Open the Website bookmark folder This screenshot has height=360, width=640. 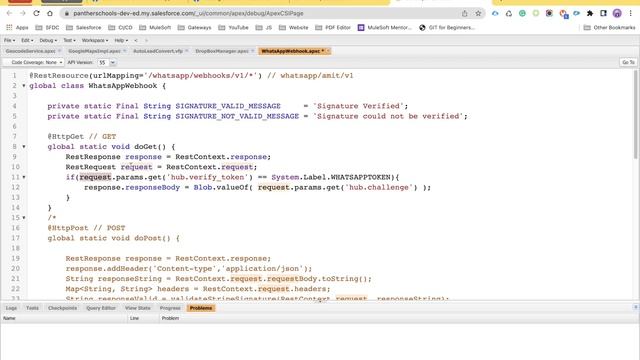[293, 28]
